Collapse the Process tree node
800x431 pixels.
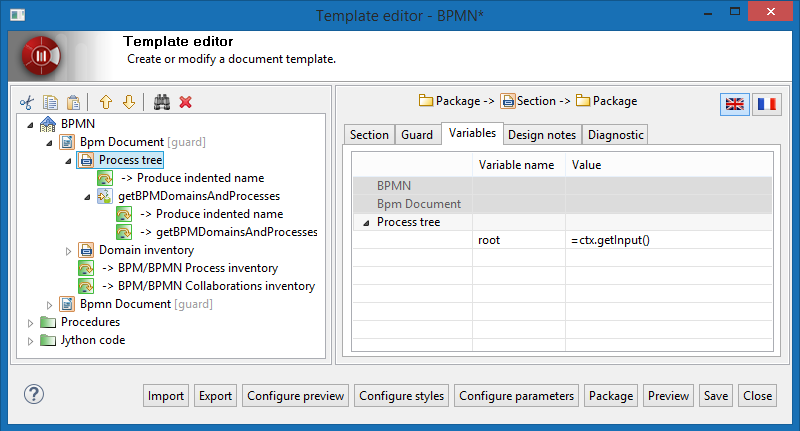pos(68,161)
